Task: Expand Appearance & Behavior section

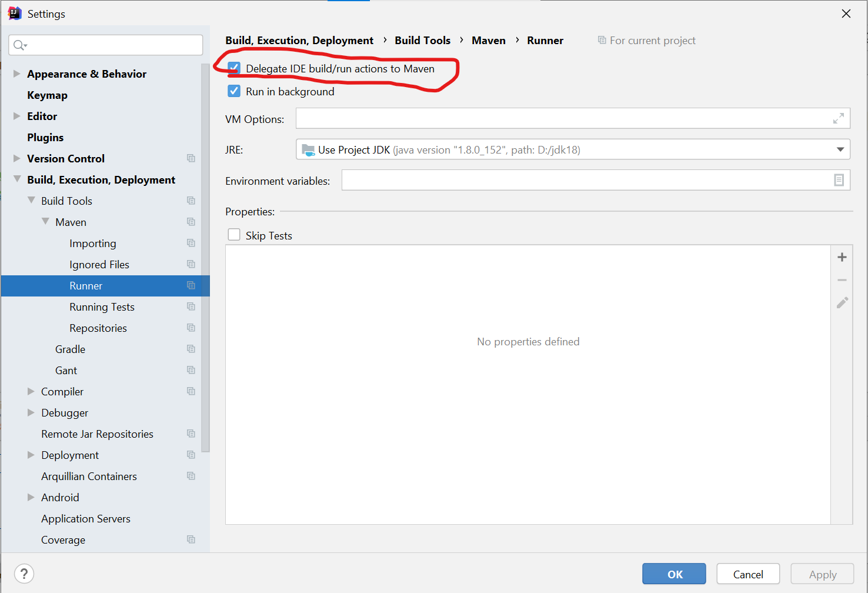Action: (x=17, y=74)
